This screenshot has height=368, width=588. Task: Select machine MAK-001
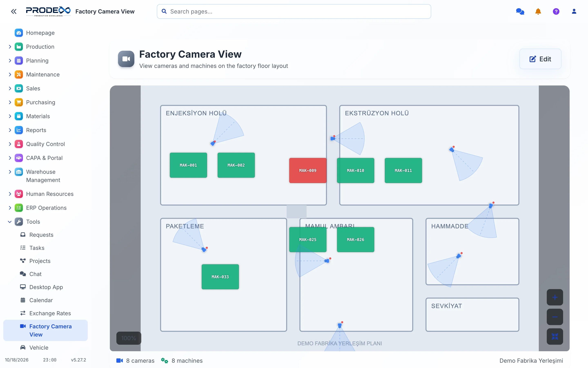pyautogui.click(x=188, y=165)
